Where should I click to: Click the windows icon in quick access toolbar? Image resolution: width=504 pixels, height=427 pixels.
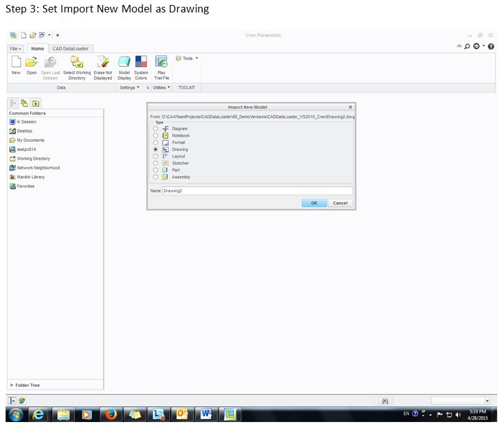coord(42,35)
